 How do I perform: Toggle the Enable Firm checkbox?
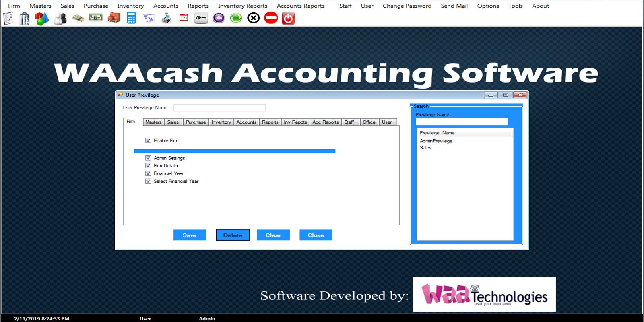click(148, 140)
